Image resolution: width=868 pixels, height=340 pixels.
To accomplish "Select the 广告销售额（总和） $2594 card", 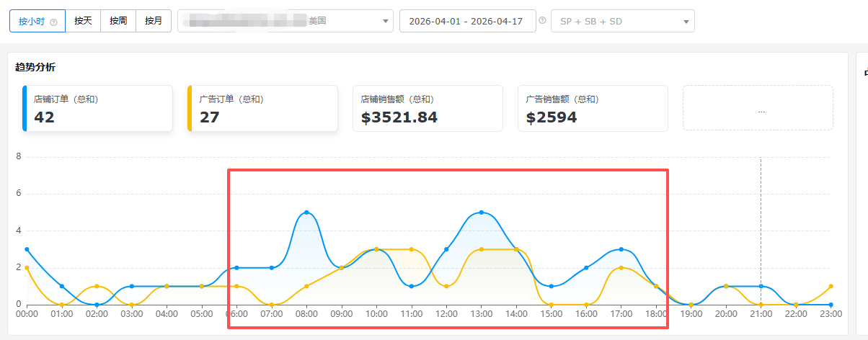I will tap(593, 108).
